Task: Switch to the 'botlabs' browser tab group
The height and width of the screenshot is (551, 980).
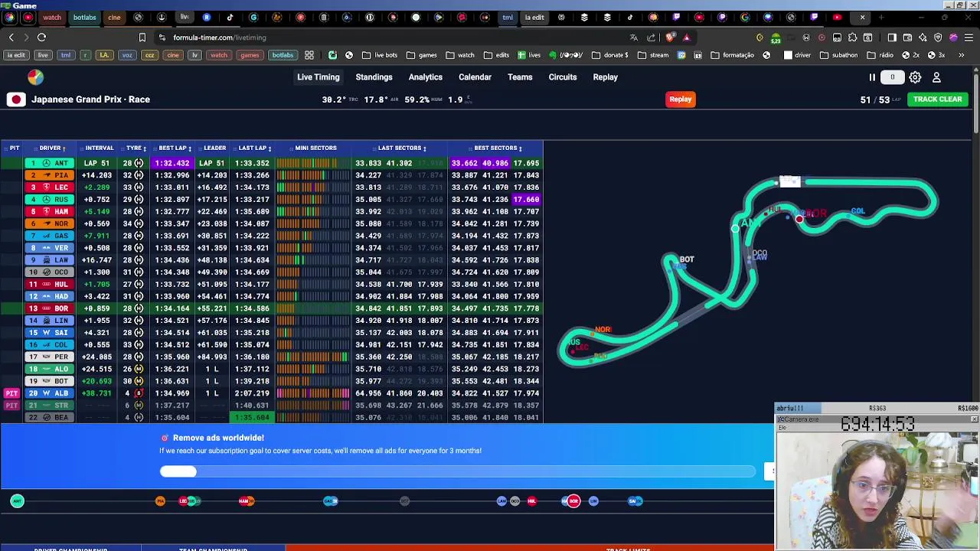Action: [84, 17]
